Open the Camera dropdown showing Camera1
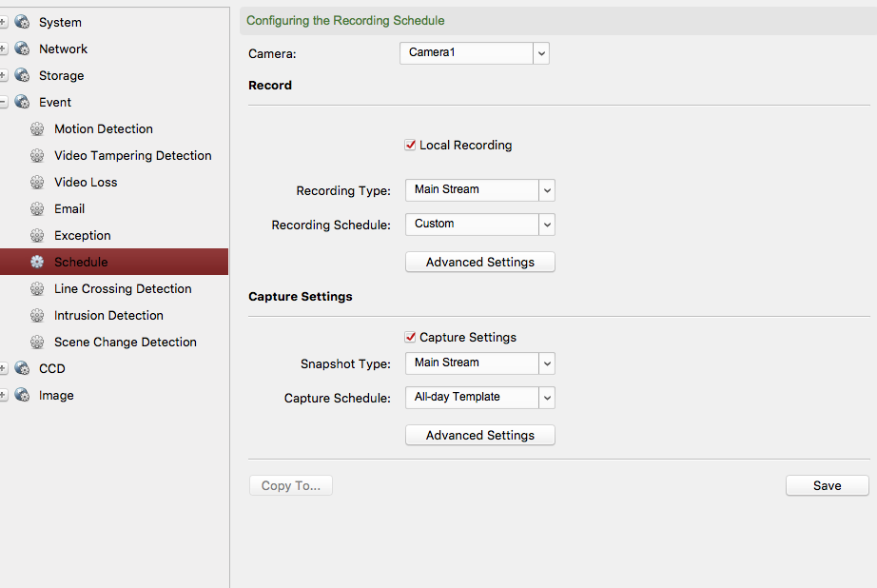 click(474, 53)
